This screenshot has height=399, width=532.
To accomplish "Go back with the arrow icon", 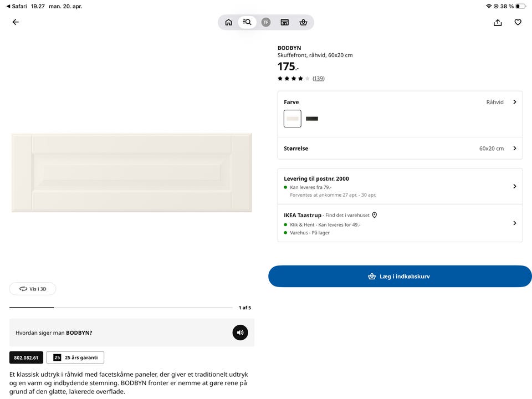I will pyautogui.click(x=16, y=22).
